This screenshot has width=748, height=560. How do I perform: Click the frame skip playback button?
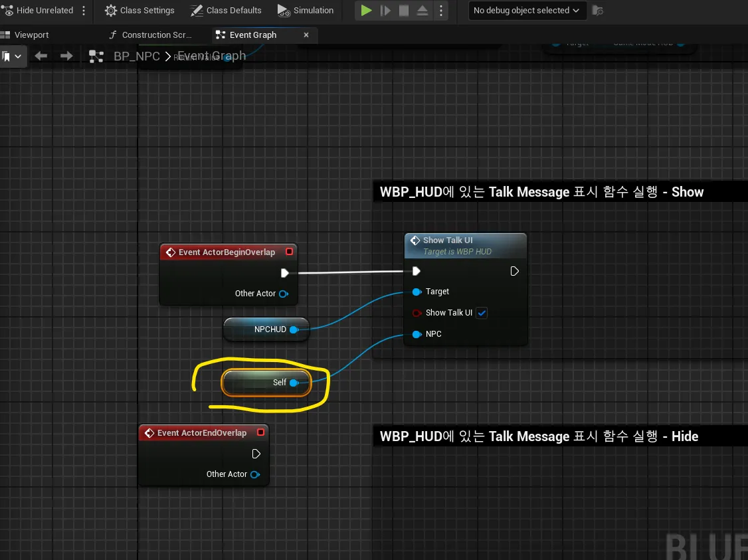click(385, 11)
